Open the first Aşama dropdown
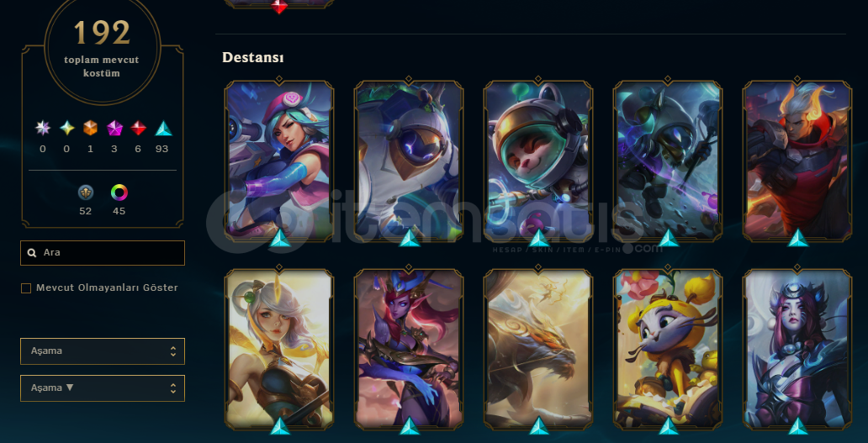Screen dimensions: 868x443 click(x=103, y=351)
